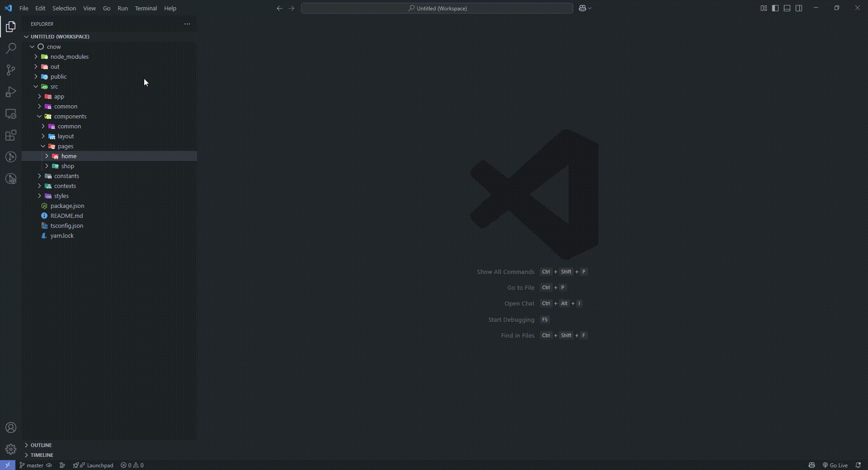Open the remote window indicator in status bar
The image size is (868, 470).
[x=8, y=465]
